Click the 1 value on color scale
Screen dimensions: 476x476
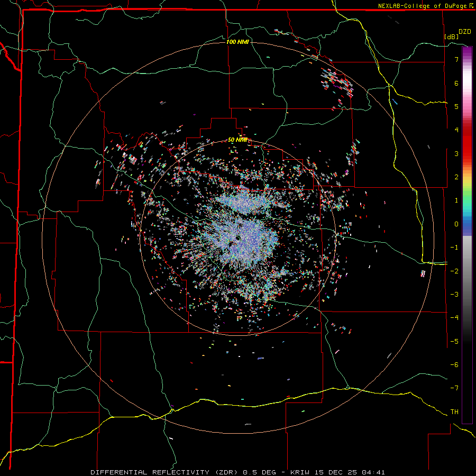[x=456, y=200]
